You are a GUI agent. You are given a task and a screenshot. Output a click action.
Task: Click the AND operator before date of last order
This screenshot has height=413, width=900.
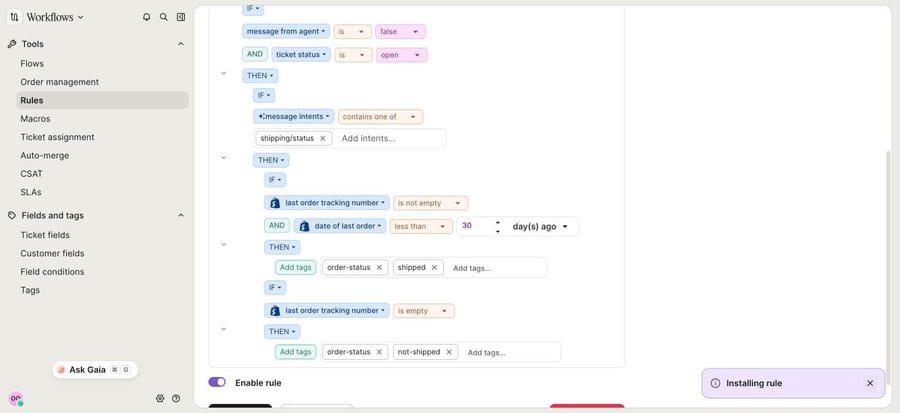(277, 226)
